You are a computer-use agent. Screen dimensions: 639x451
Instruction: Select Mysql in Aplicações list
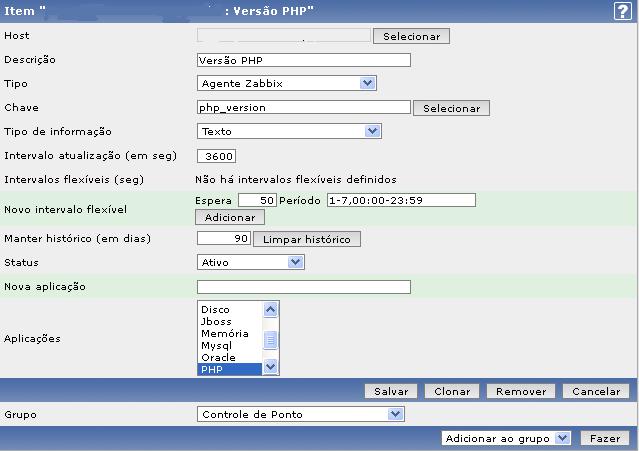(230, 345)
